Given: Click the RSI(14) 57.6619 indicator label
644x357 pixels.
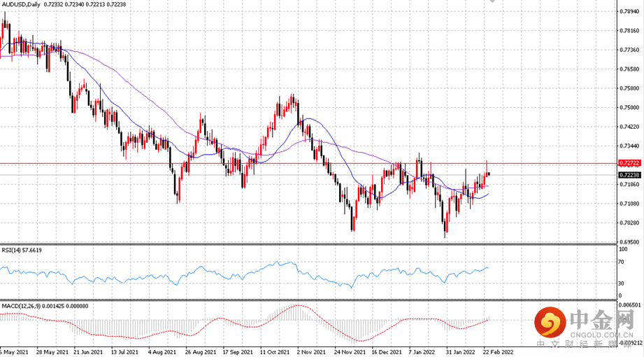Looking at the screenshot, I should 22,250.
